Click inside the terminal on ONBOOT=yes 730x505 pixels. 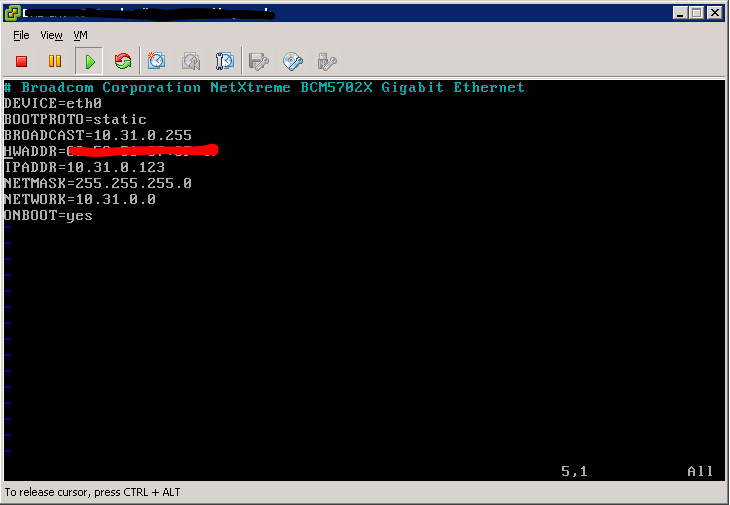tap(48, 215)
